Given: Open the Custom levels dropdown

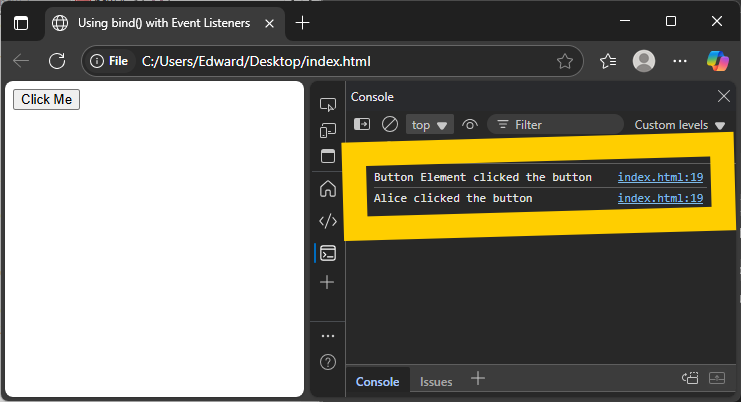Looking at the screenshot, I should point(680,125).
